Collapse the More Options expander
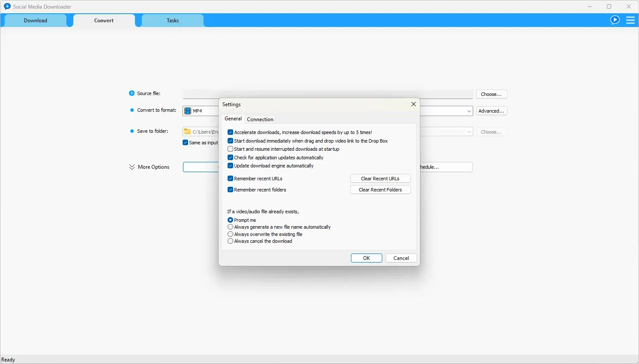 coord(132,167)
